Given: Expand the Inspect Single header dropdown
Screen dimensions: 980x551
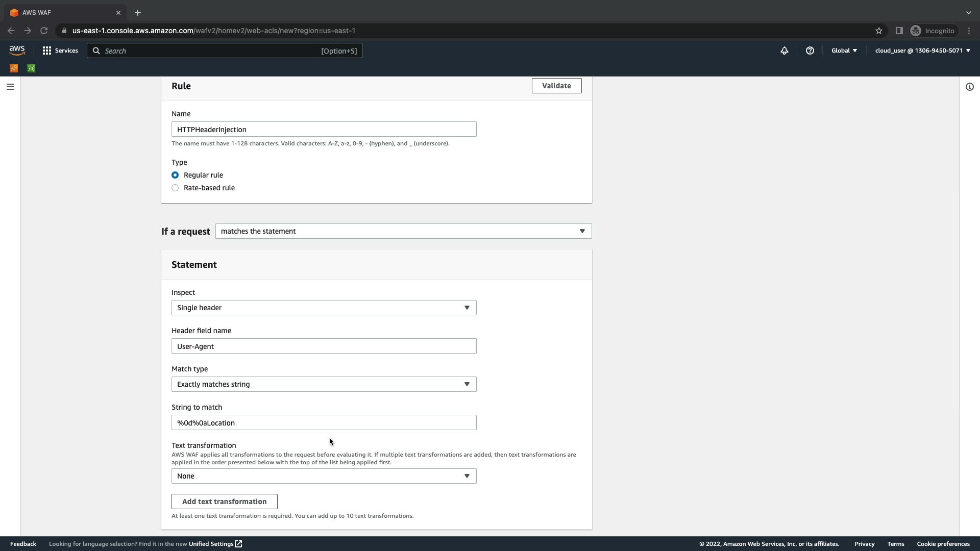Looking at the screenshot, I should [324, 308].
